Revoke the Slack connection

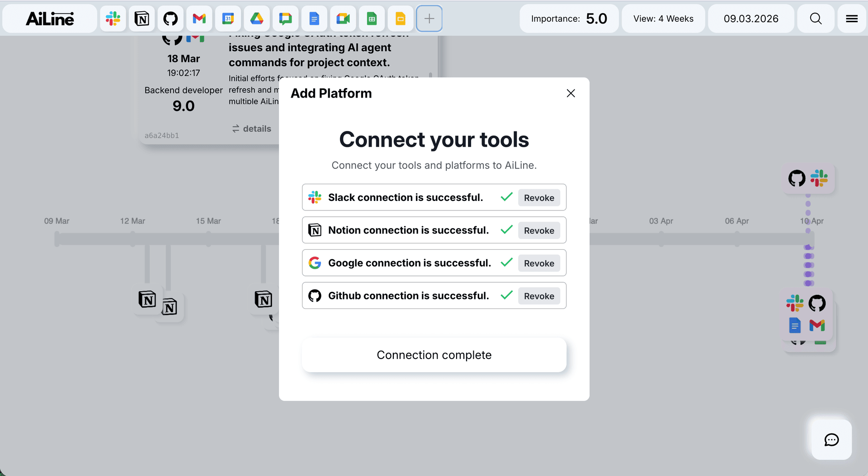(539, 198)
